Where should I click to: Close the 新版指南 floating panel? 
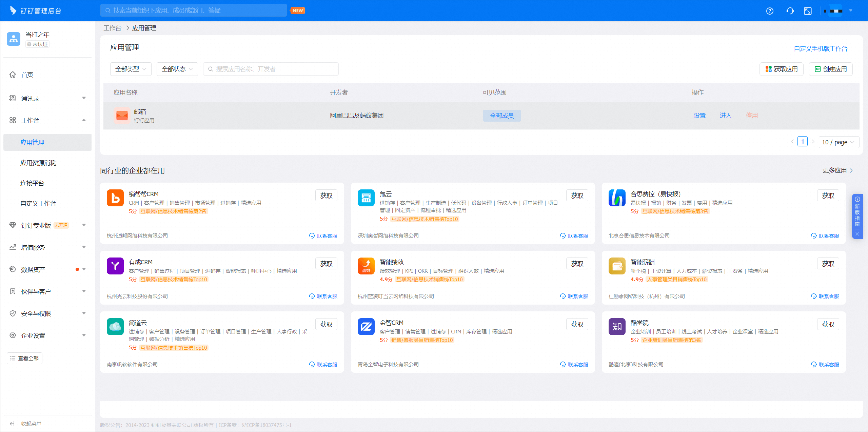[x=857, y=234]
